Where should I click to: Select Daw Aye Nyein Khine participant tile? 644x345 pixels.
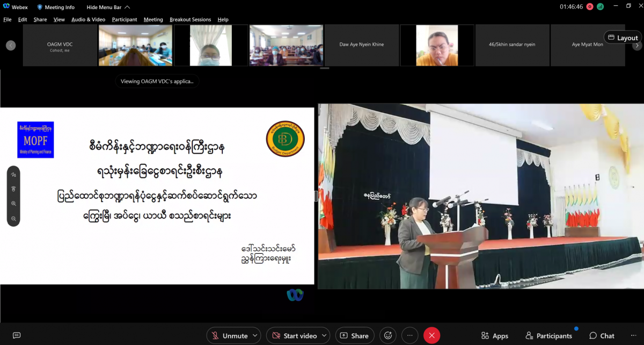click(362, 45)
